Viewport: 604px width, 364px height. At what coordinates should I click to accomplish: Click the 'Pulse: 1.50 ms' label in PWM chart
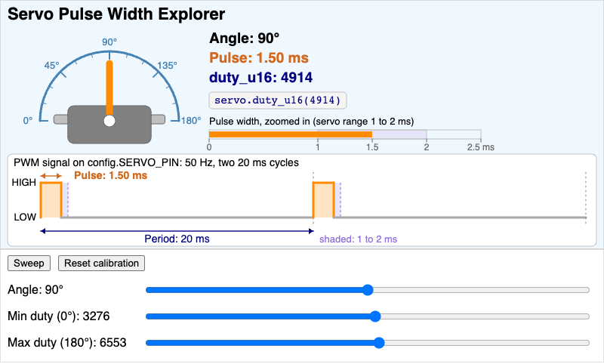[x=110, y=176]
